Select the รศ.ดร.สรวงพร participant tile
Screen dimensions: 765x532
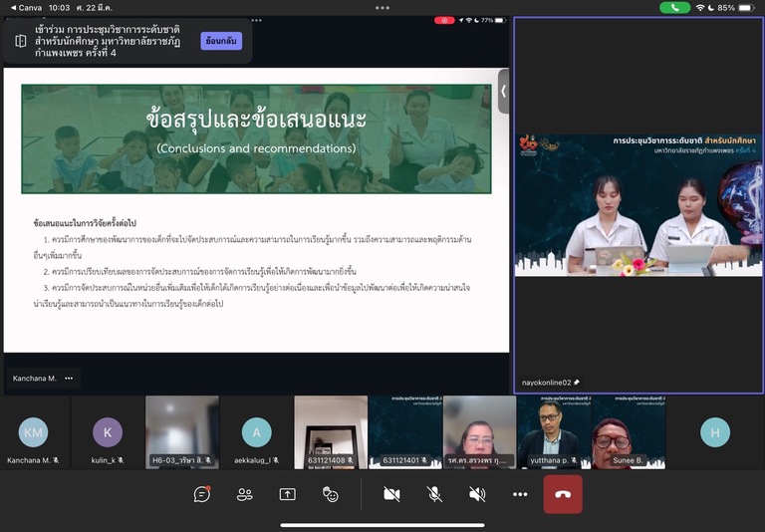click(479, 432)
